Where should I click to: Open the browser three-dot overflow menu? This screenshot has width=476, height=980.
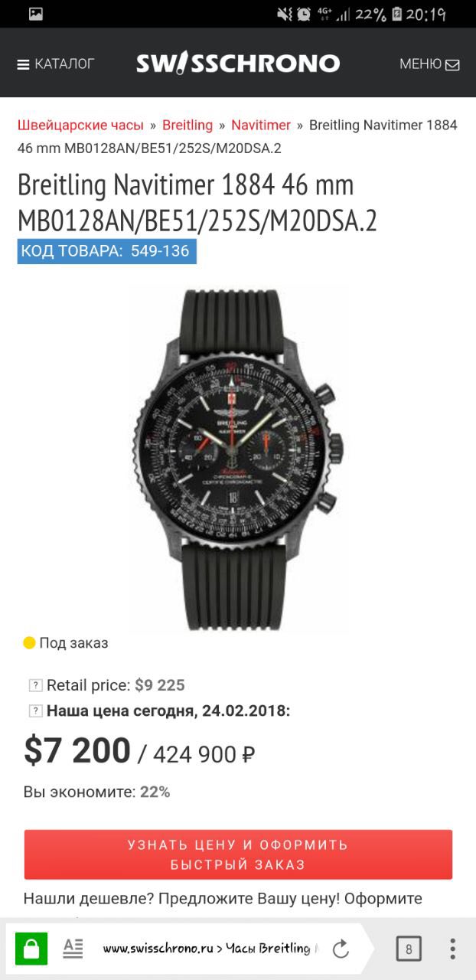(452, 949)
